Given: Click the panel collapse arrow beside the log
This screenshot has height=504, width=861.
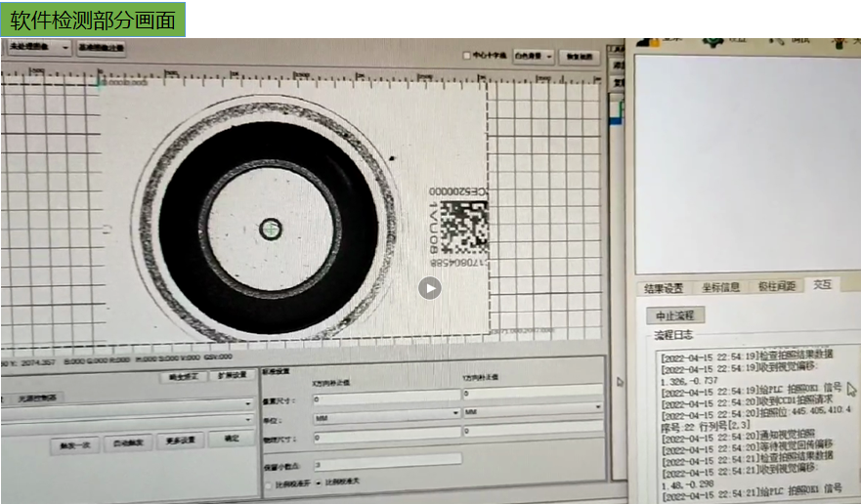Looking at the screenshot, I should tap(618, 381).
